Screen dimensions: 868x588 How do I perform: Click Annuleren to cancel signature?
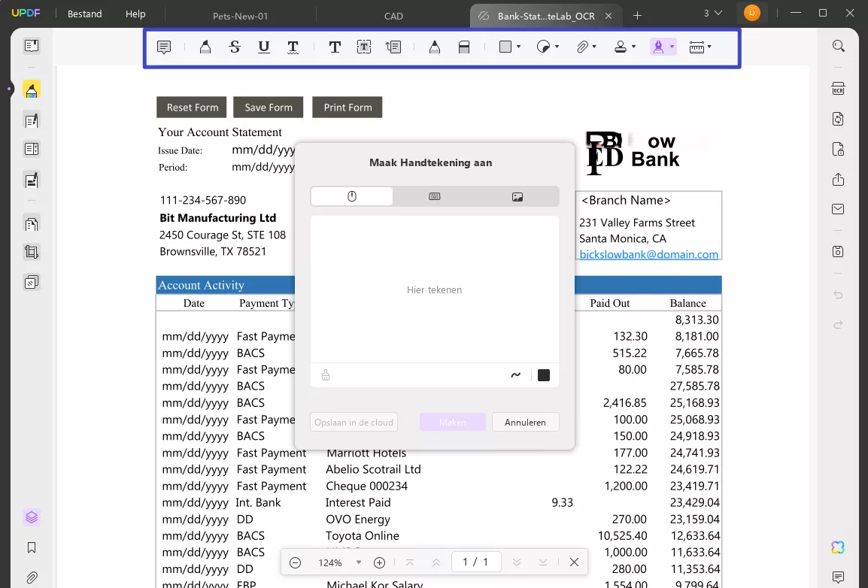click(525, 422)
